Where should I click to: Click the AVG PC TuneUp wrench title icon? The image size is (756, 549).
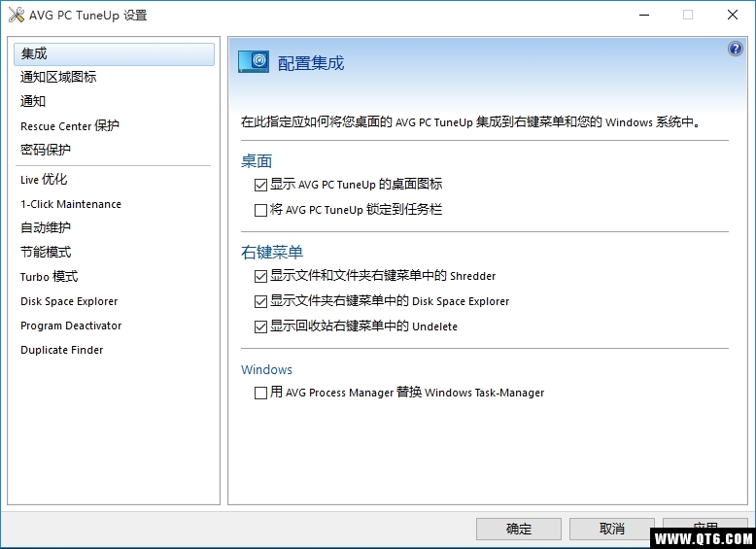[16, 15]
